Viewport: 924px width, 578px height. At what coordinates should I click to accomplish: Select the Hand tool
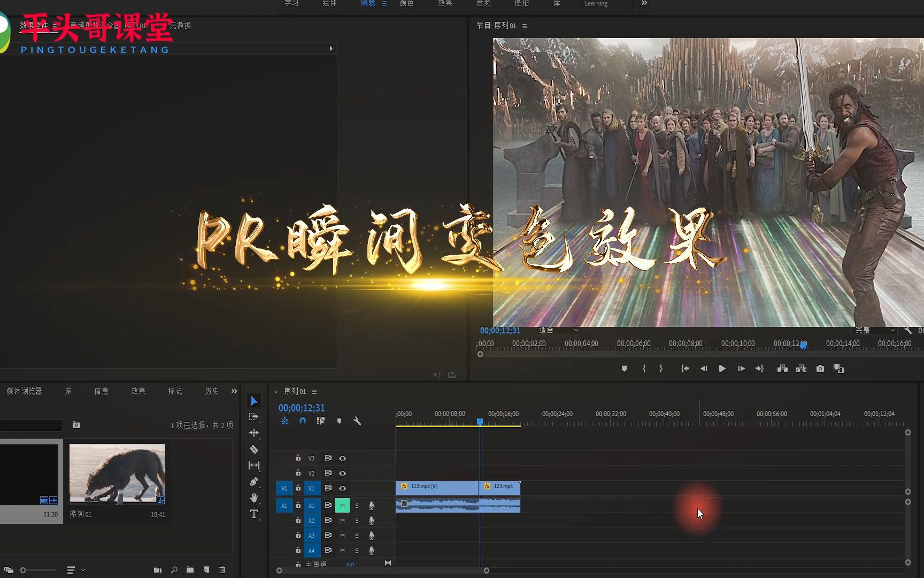tap(254, 498)
